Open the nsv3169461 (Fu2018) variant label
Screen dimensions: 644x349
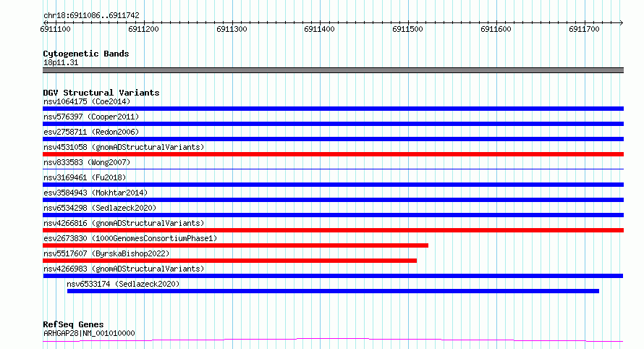(x=85, y=177)
